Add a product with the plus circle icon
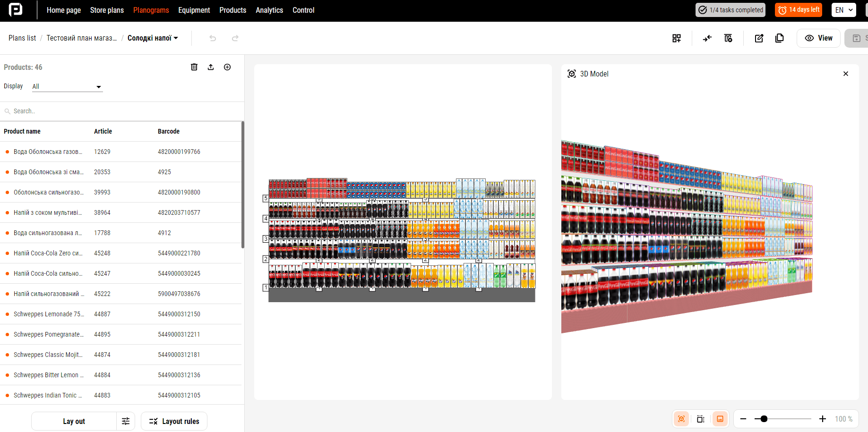 click(227, 67)
